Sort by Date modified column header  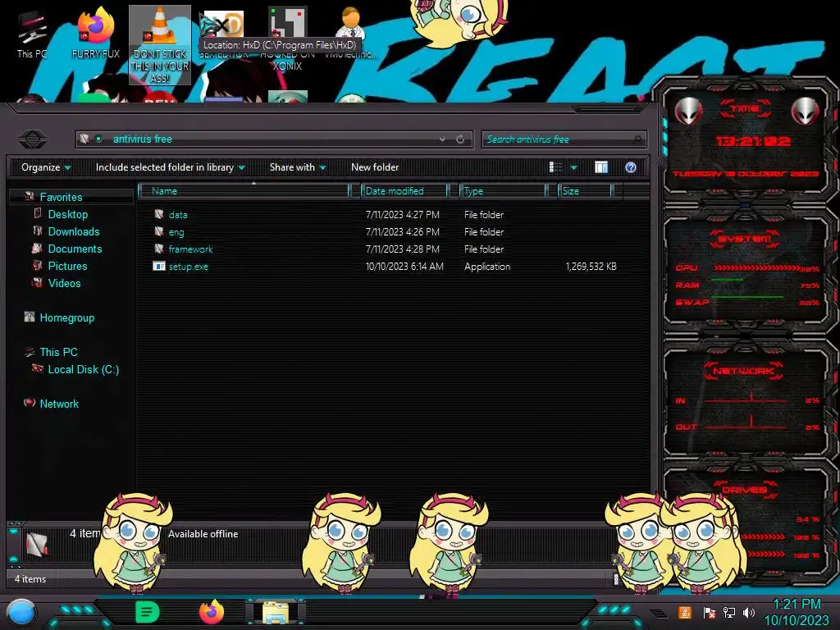tap(404, 190)
